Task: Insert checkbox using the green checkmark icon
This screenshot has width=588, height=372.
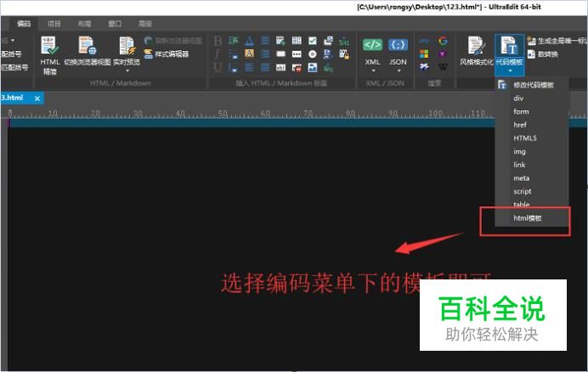Action: (x=313, y=41)
